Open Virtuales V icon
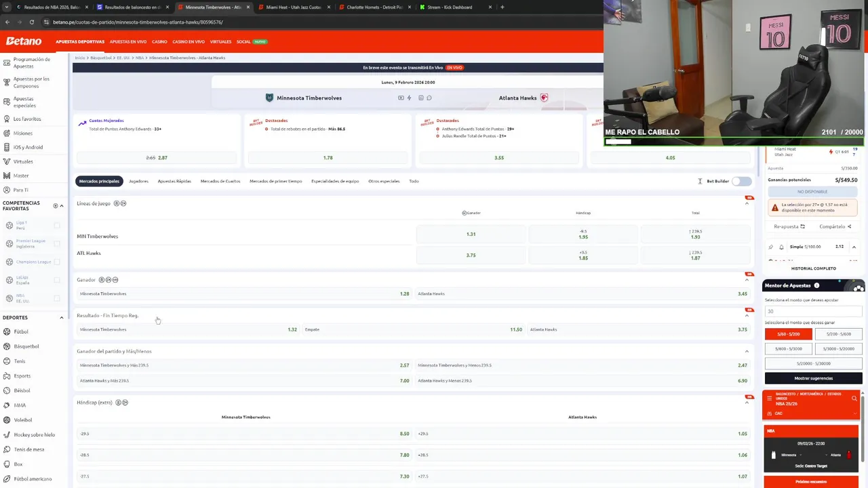The width and height of the screenshot is (868, 488). tap(6, 161)
